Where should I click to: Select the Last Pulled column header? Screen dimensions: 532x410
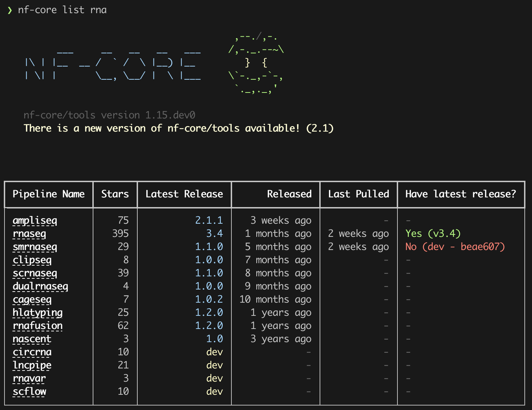click(x=358, y=194)
